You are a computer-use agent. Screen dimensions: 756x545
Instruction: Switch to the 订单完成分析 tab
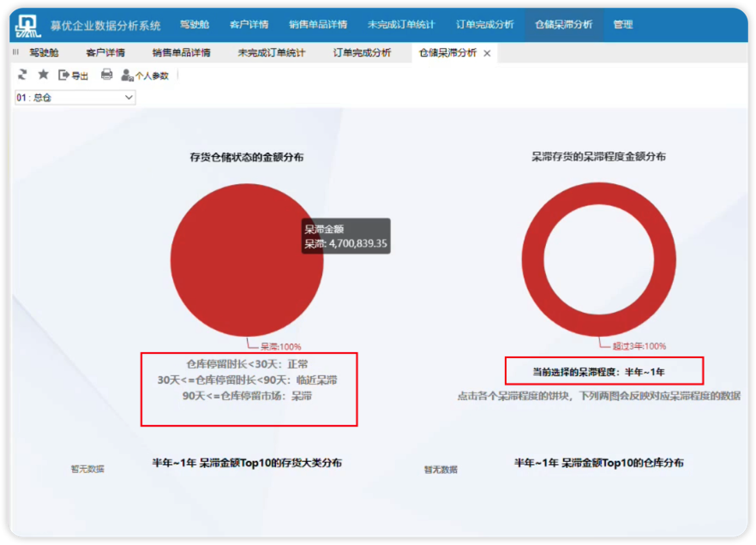(363, 53)
